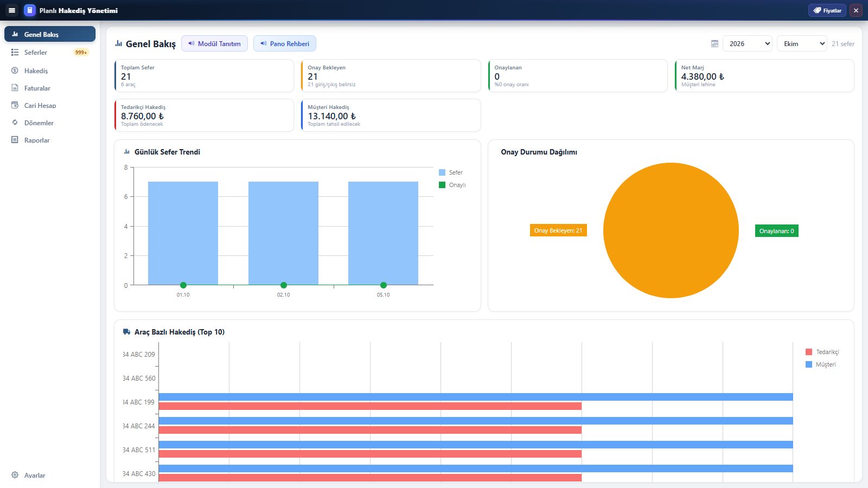Viewport: 868px width, 488px height.
Task: Open the Seferler list icon in the sidebar
Action: point(15,53)
